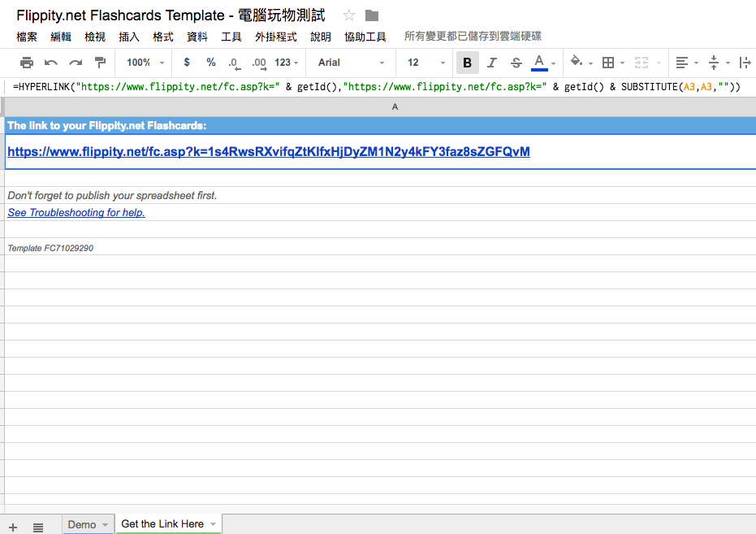Click the spreadsheet title text
756x534 pixels.
pos(171,15)
